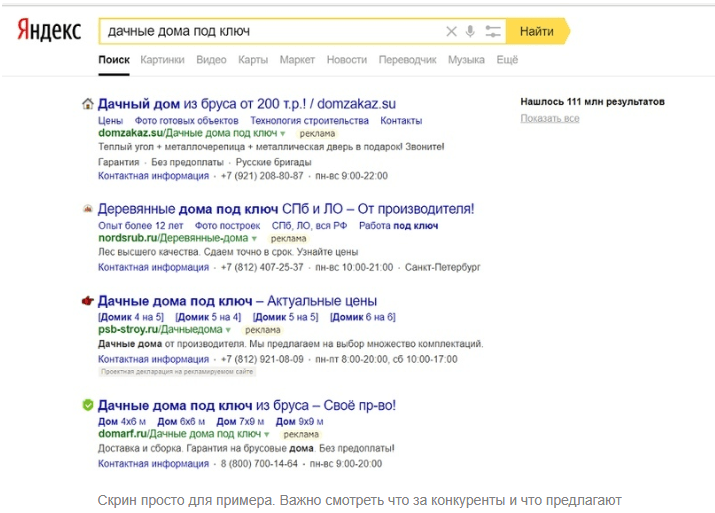Viewport: 715px width, 513px height.
Task: Click the green shield favicon beside domarf.ru result
Action: click(x=88, y=405)
